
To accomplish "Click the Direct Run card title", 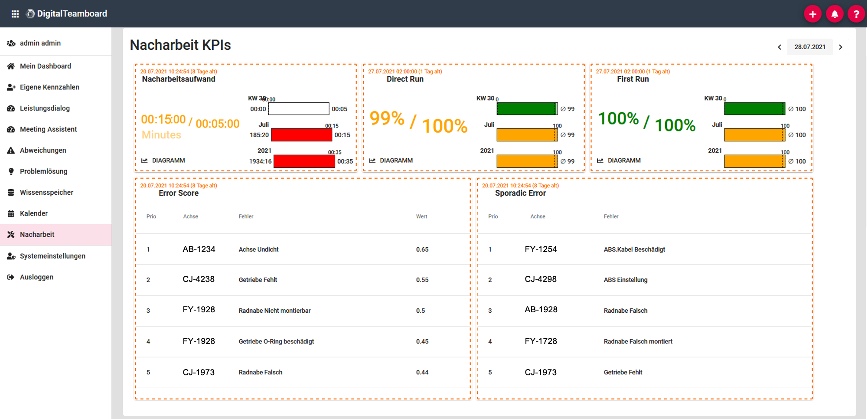I will tap(405, 79).
